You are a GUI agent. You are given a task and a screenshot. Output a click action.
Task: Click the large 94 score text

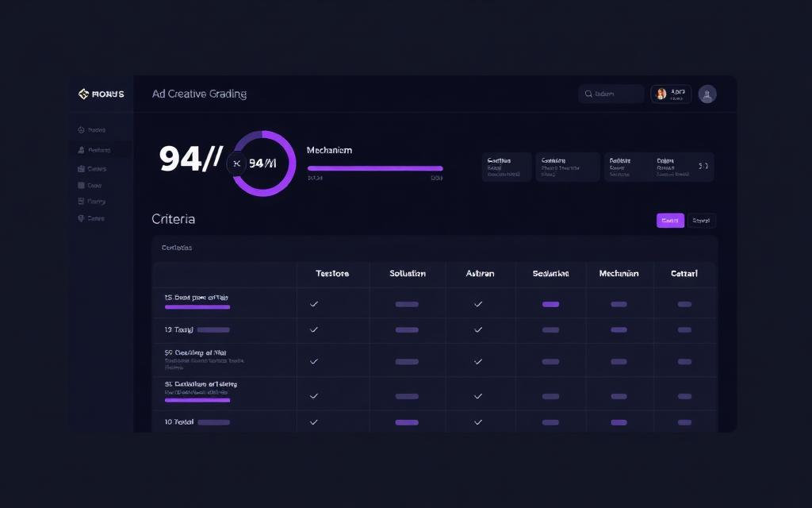190,159
